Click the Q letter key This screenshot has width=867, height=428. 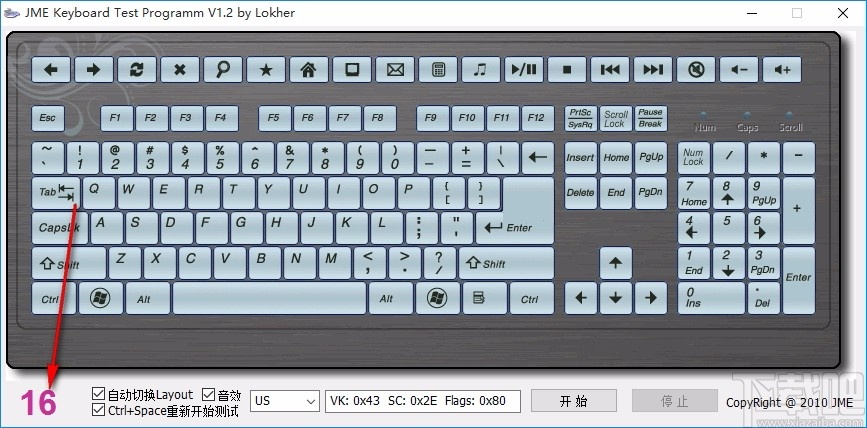point(99,193)
